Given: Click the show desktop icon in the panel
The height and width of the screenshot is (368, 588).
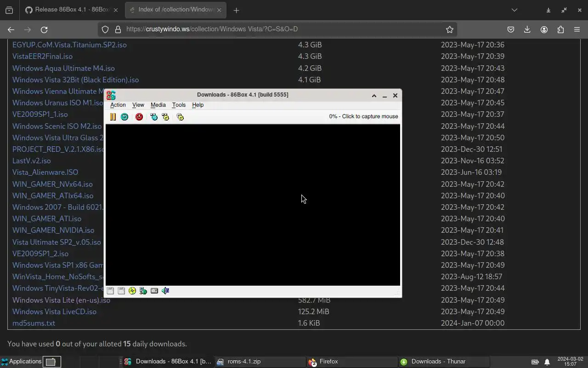Looking at the screenshot, I should point(51,362).
